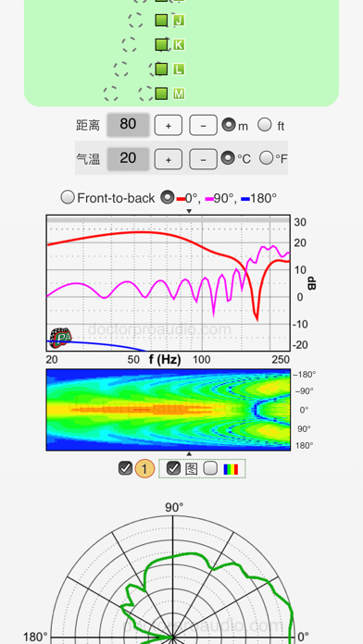This screenshot has width=363, height=644.
Task: Select the green subwoofer square L
Action: click(x=162, y=69)
